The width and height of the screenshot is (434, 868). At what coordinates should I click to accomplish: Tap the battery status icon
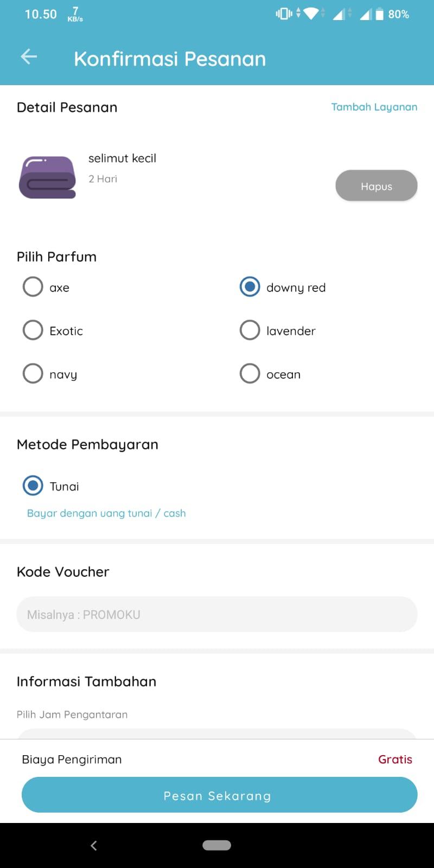380,14
